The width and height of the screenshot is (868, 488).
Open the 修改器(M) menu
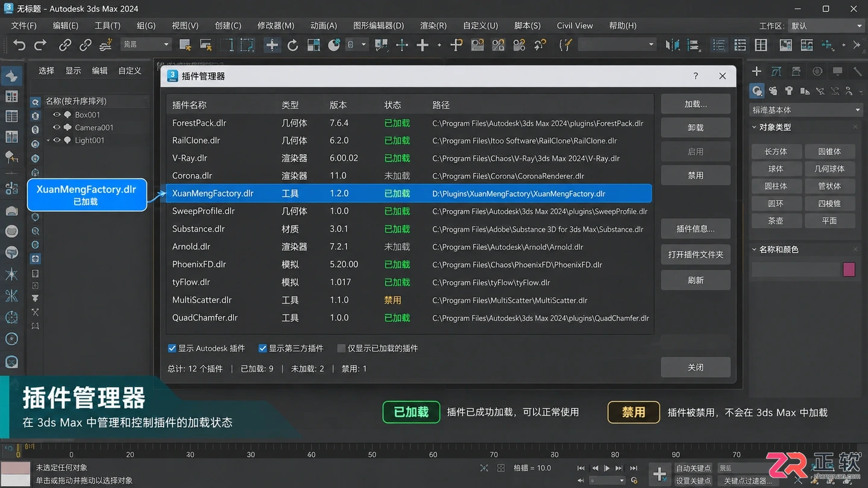(x=275, y=25)
